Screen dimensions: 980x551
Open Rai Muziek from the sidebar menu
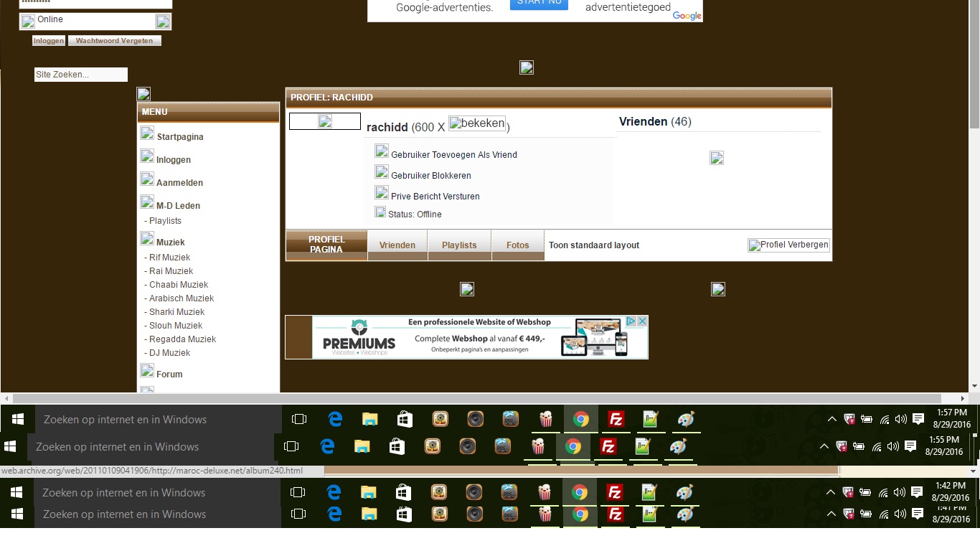pos(171,271)
